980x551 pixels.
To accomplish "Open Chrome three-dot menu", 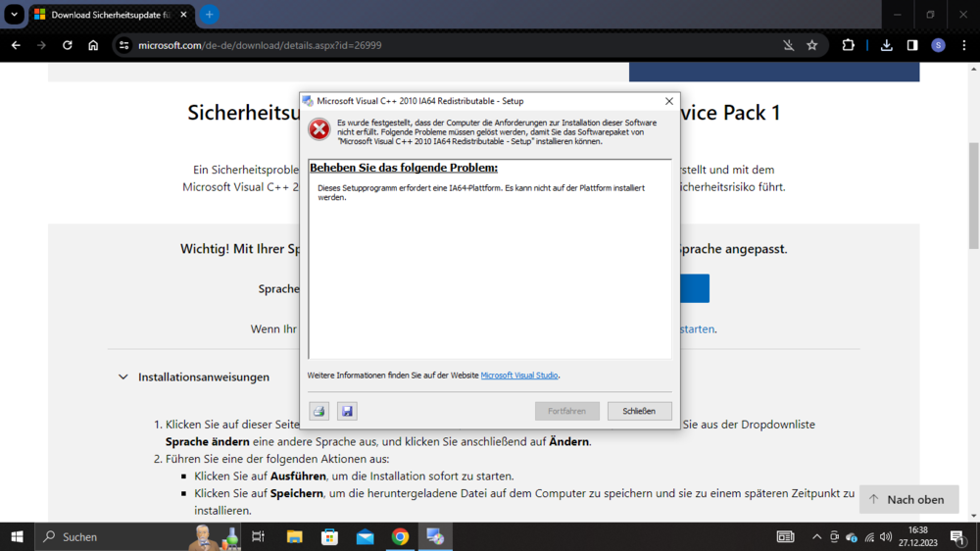I will pyautogui.click(x=964, y=45).
